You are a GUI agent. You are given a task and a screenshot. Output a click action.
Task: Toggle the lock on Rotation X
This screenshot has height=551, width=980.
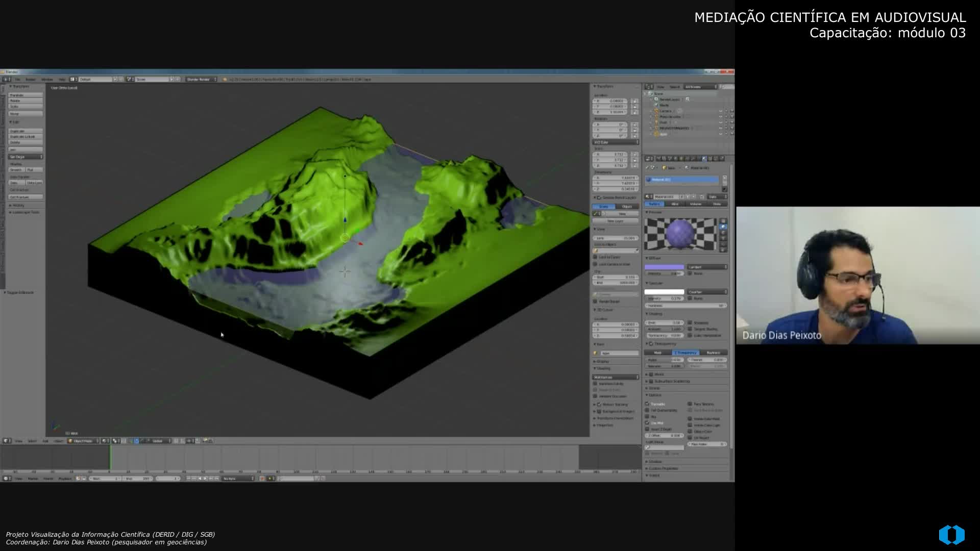pyautogui.click(x=635, y=124)
